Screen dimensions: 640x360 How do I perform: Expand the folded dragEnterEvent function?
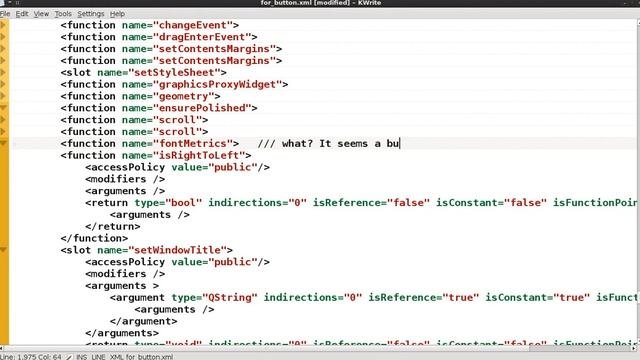(3, 37)
